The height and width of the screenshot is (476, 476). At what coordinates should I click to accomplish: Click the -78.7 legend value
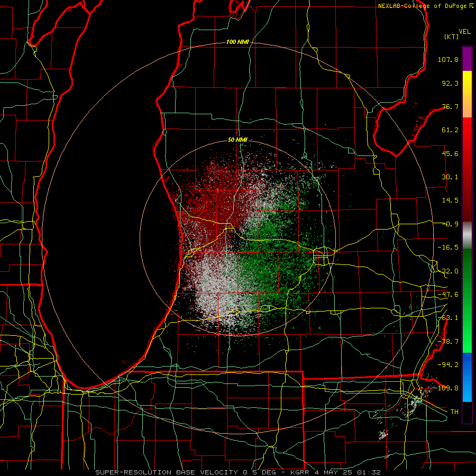[x=448, y=342]
